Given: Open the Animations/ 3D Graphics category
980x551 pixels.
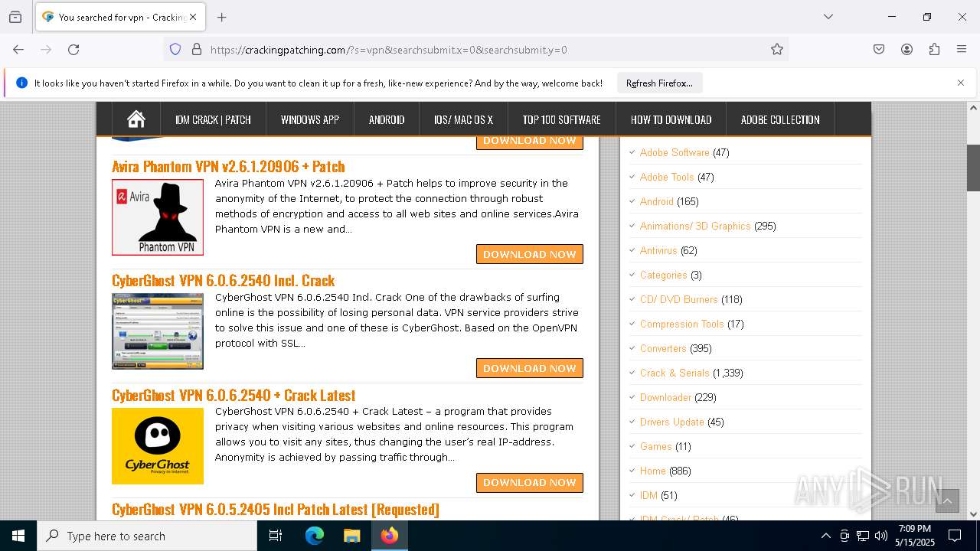Looking at the screenshot, I should (x=695, y=226).
